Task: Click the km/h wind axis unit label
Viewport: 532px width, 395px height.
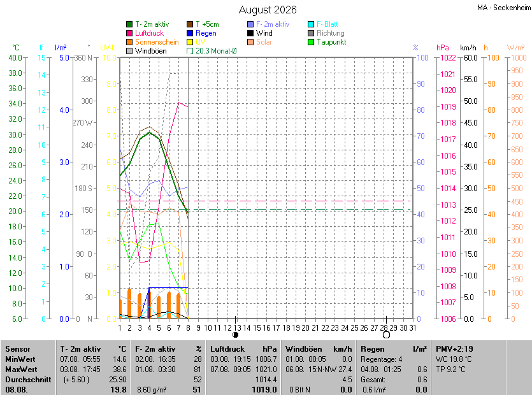Action: [x=468, y=48]
